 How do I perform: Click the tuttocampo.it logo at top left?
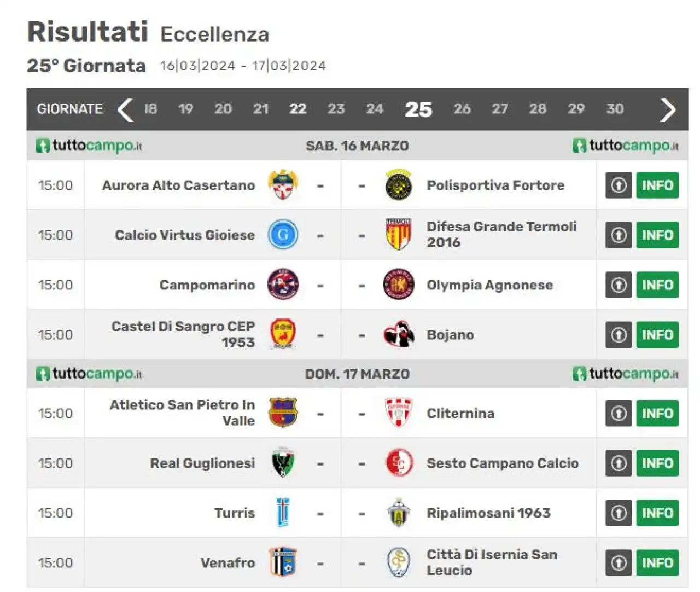(89, 146)
